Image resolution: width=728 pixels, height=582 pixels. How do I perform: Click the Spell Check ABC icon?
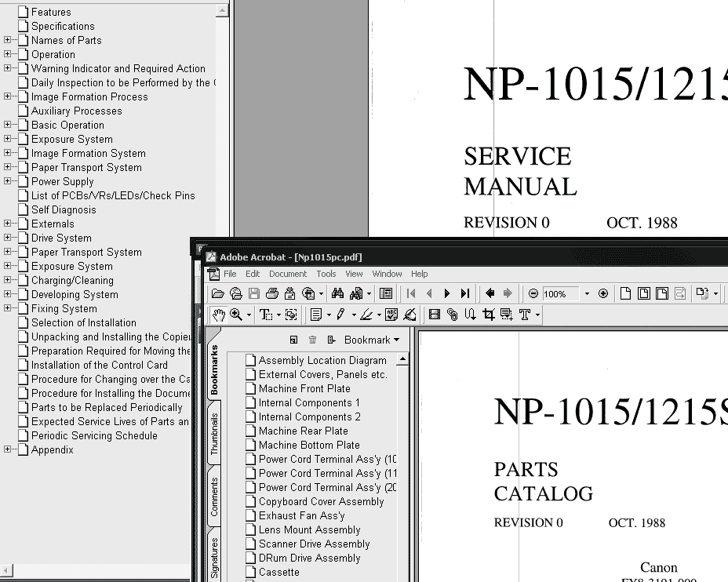391,315
